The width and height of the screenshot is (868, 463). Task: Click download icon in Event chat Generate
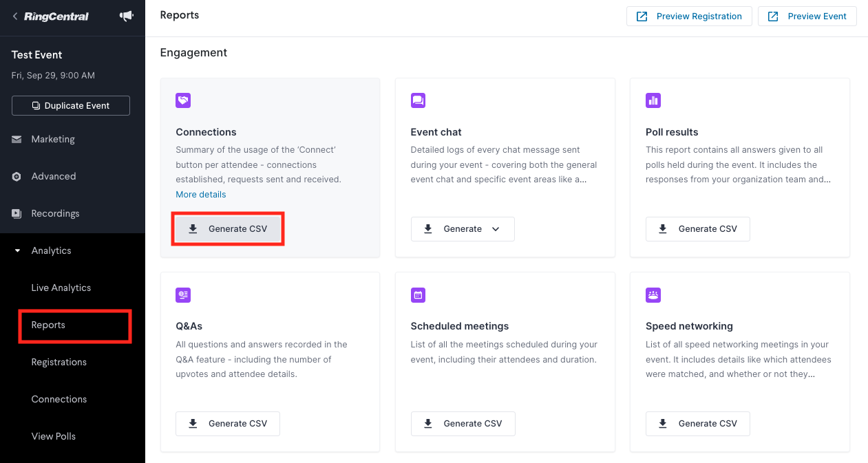(x=427, y=229)
